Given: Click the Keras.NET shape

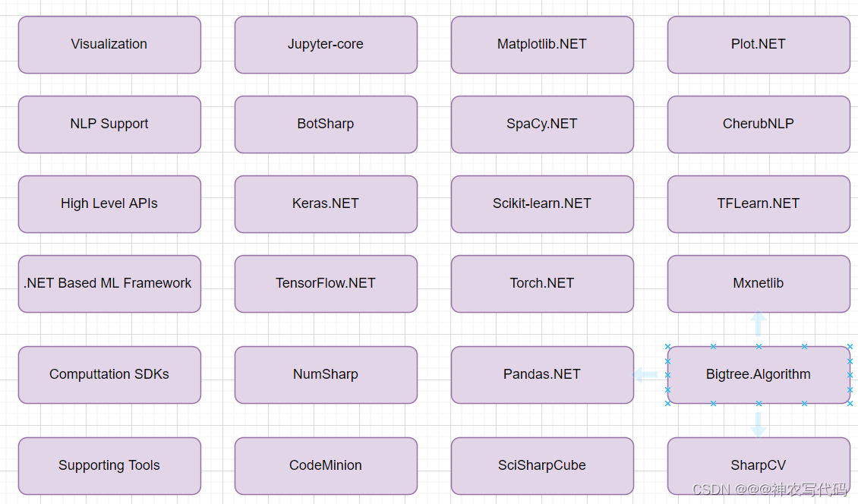Looking at the screenshot, I should pyautogui.click(x=326, y=204).
